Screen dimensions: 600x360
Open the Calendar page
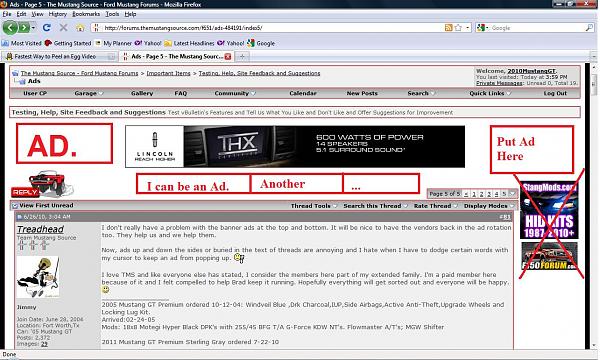pos(303,93)
